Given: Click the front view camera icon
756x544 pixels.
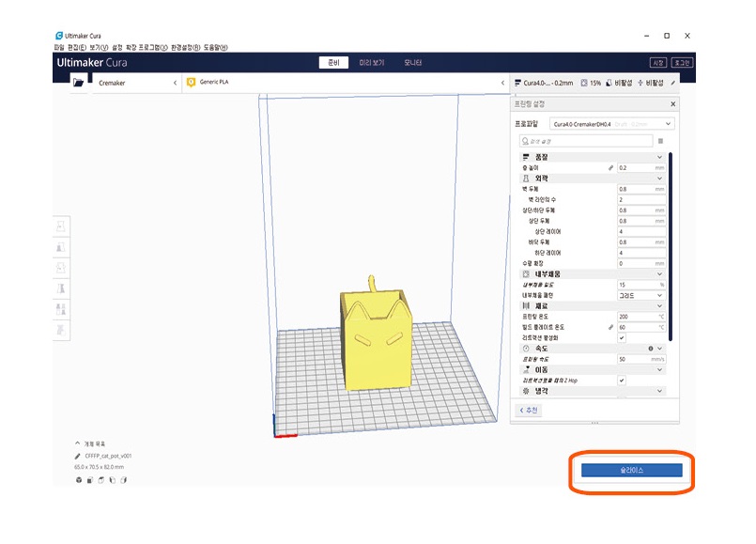Looking at the screenshot, I should (89, 480).
